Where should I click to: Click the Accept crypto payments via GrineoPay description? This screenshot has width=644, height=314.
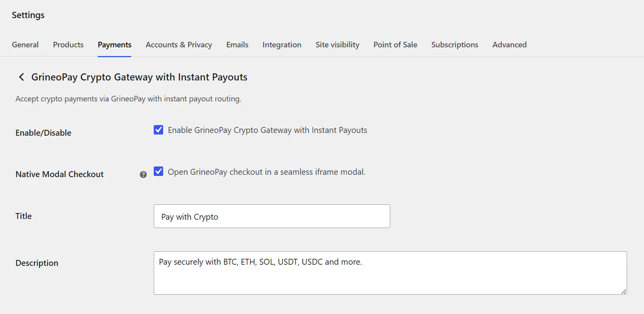[x=128, y=99]
